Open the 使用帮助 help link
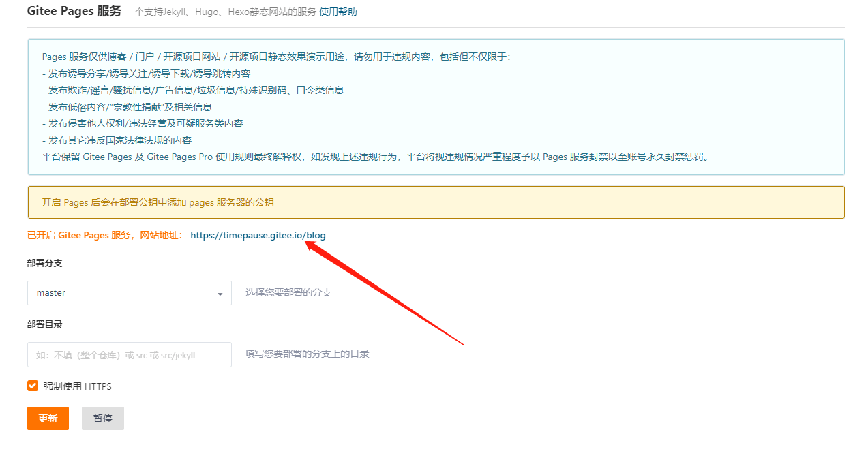868x464 pixels. tap(338, 12)
